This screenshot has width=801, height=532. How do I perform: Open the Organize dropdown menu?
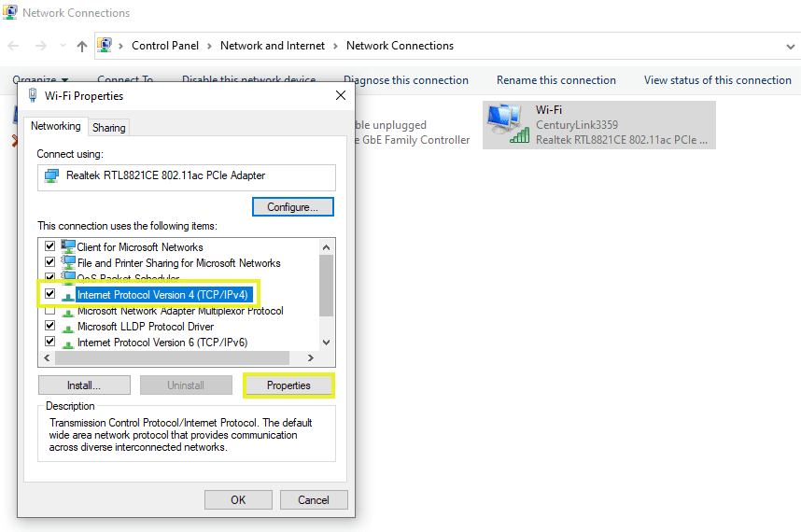tap(40, 79)
